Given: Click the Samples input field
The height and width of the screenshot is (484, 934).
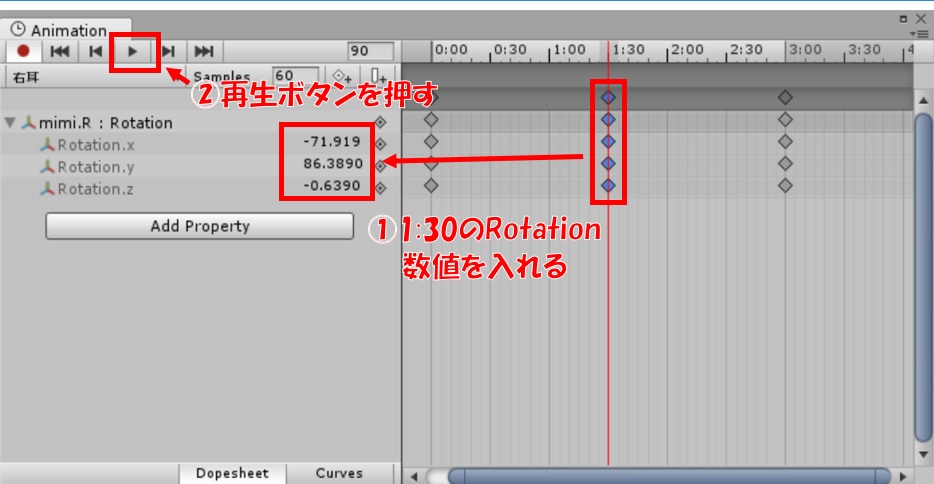Looking at the screenshot, I should (296, 76).
